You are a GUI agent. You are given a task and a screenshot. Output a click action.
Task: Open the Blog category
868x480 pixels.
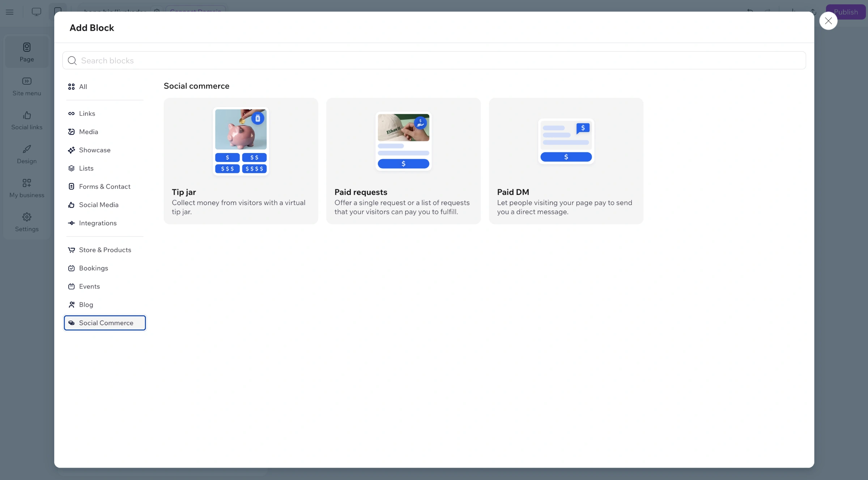(105, 305)
